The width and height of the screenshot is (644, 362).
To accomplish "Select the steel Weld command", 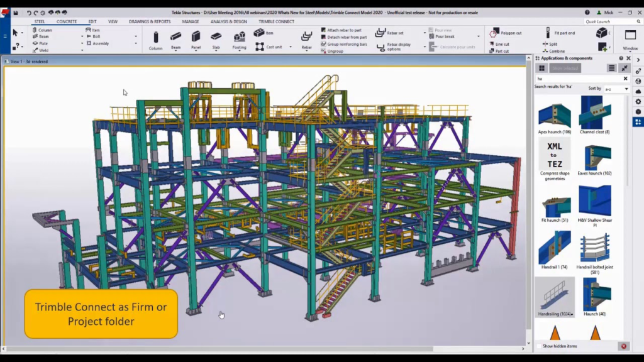I will point(41,50).
